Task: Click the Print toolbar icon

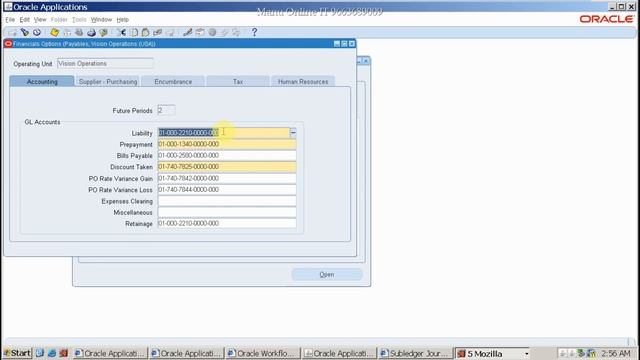Action: (x=91, y=32)
